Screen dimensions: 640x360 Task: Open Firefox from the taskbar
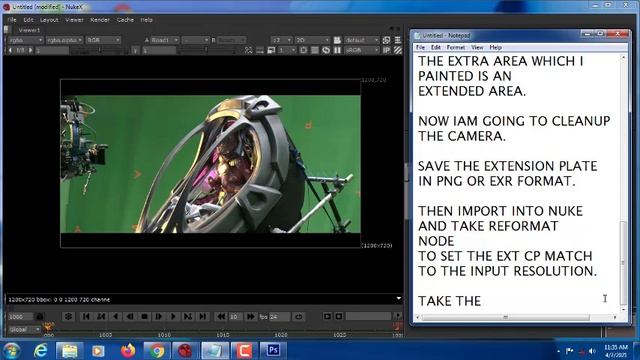(128, 351)
